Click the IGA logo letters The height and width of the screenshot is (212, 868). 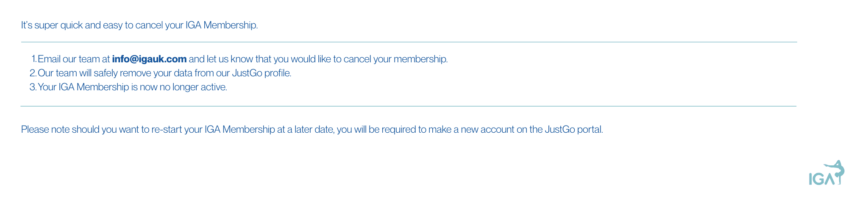coord(822,179)
